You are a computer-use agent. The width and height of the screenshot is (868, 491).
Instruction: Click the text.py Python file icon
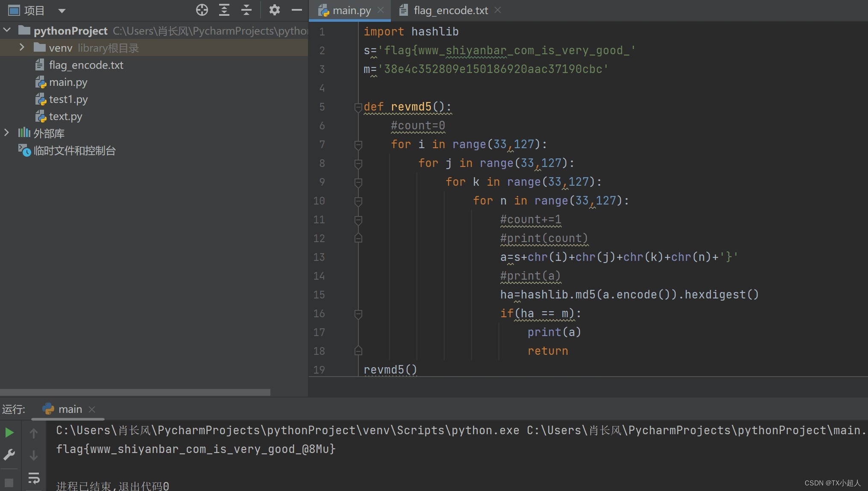pyautogui.click(x=41, y=116)
